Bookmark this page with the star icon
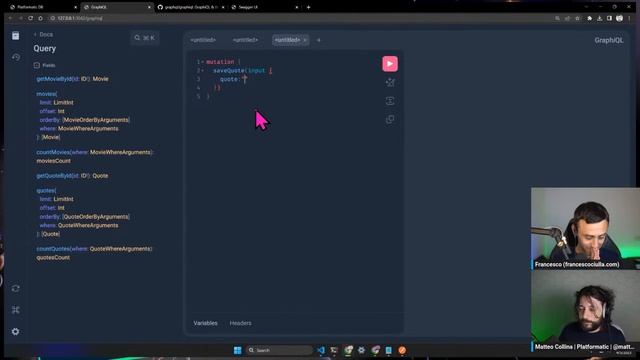The width and height of the screenshot is (640, 360). point(577,18)
